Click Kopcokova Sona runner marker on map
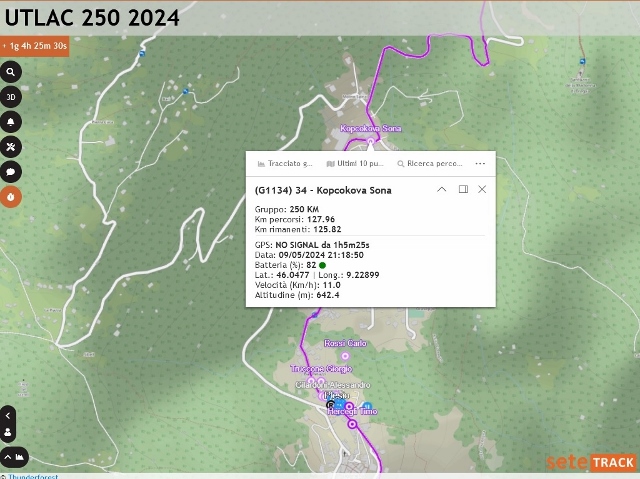 (x=371, y=141)
